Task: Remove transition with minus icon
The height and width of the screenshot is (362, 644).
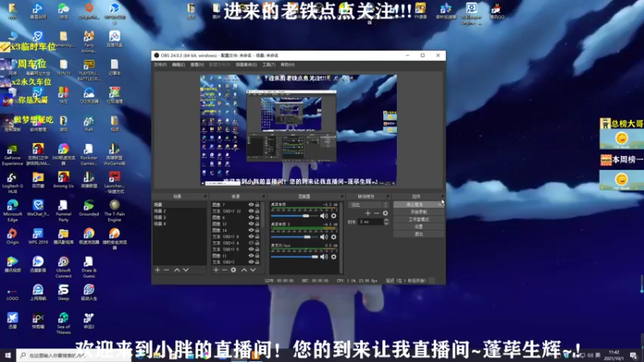Action: point(376,213)
